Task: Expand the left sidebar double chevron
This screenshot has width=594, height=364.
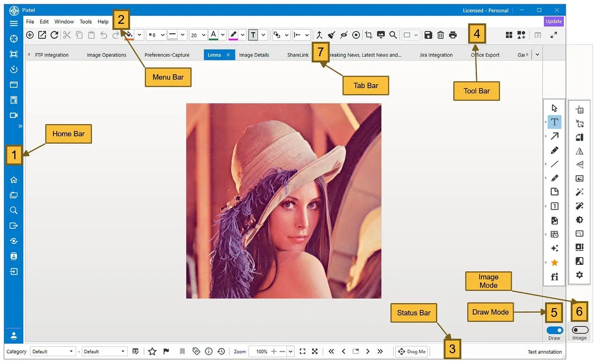Action: point(20,127)
